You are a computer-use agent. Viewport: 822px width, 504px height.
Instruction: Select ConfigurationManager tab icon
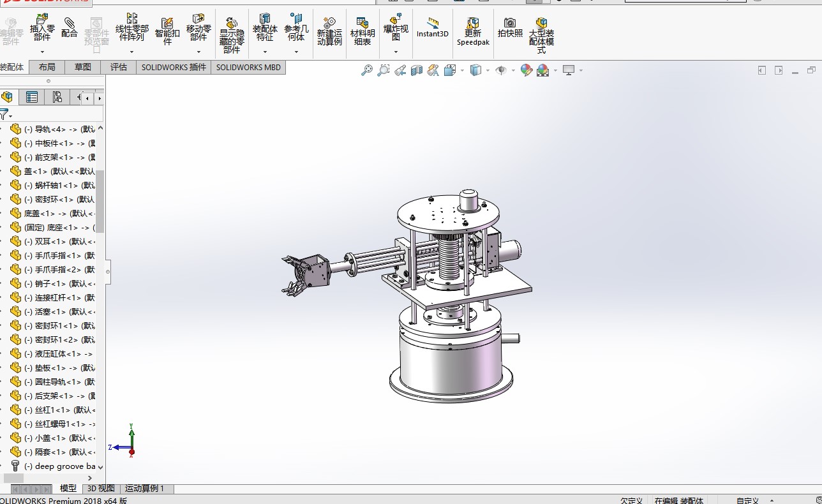point(57,97)
